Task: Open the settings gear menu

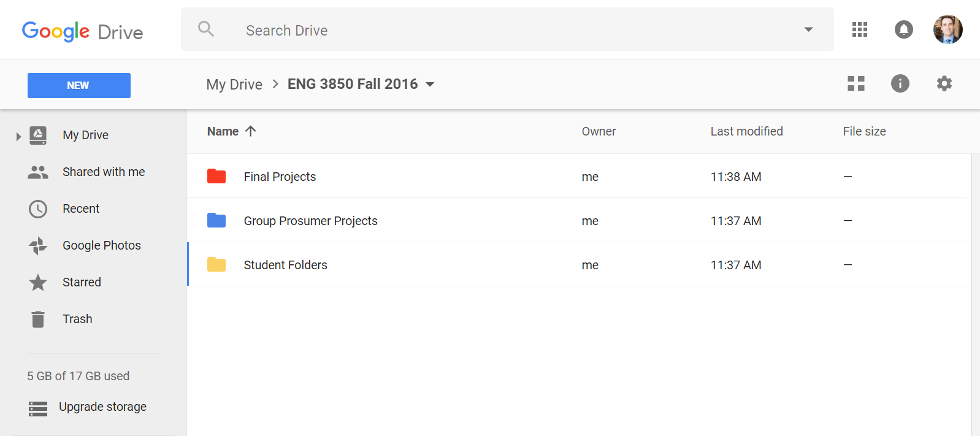Action: 944,83
